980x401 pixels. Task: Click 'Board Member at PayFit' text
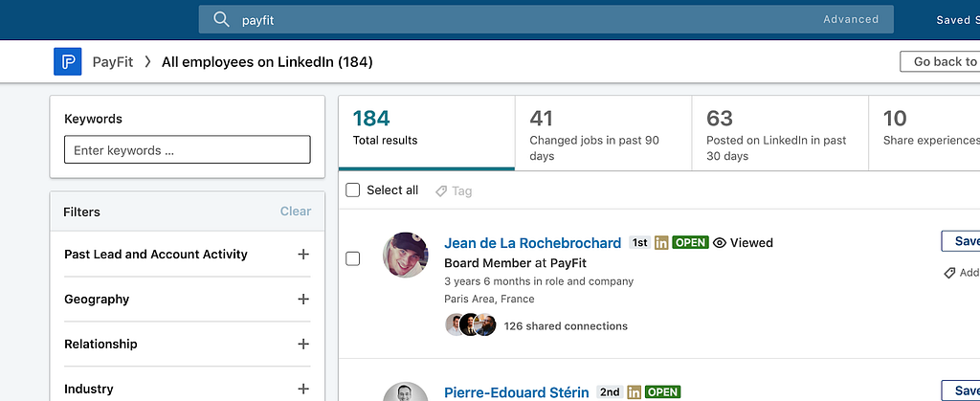coord(515,263)
